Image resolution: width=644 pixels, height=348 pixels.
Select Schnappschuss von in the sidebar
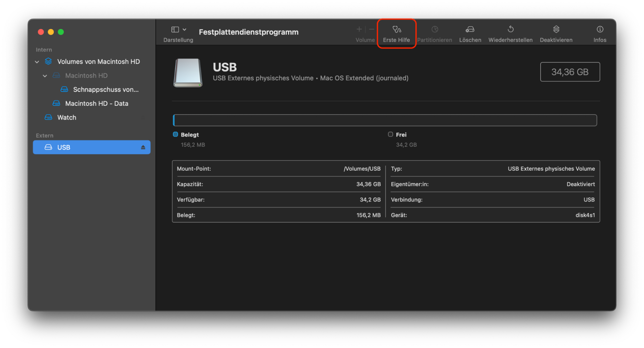pyautogui.click(x=106, y=89)
